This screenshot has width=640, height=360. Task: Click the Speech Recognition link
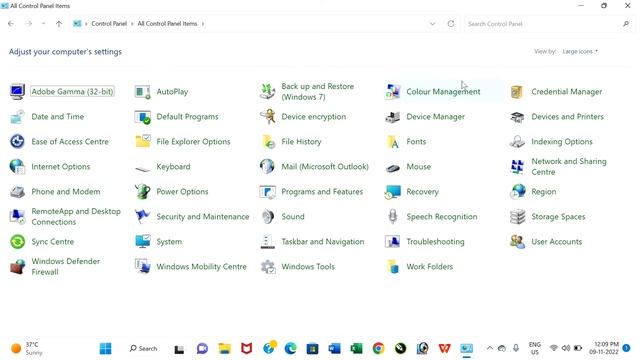[x=442, y=217]
